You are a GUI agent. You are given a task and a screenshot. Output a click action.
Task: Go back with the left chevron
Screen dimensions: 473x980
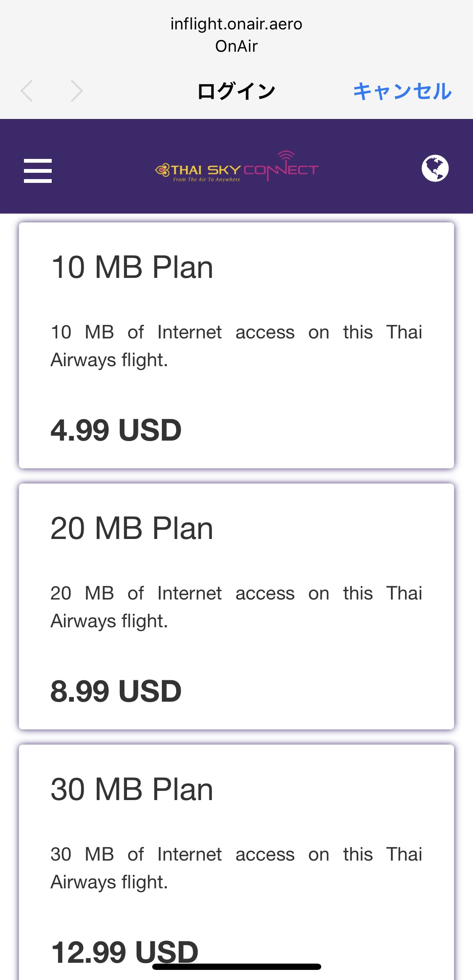tap(27, 91)
